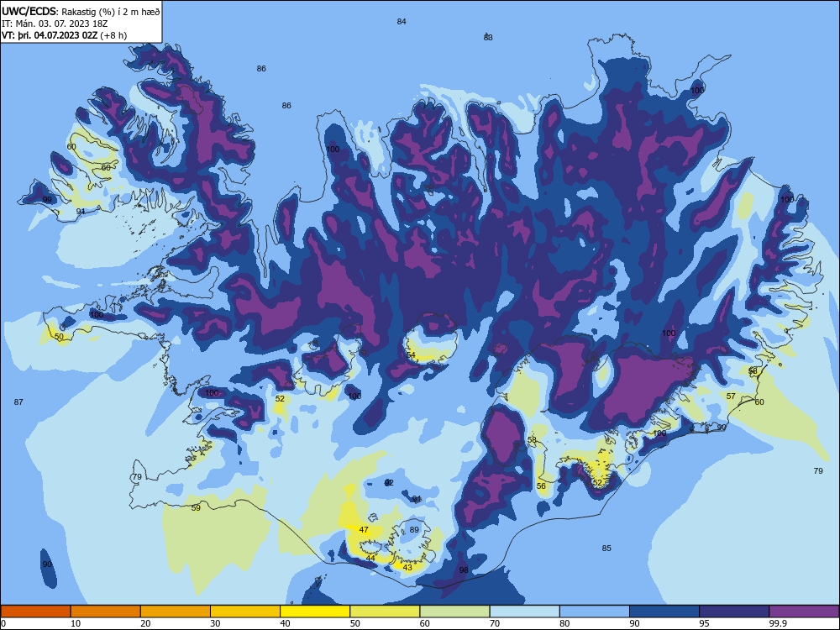Select the orange 10–20 legend swatch

click(106, 612)
